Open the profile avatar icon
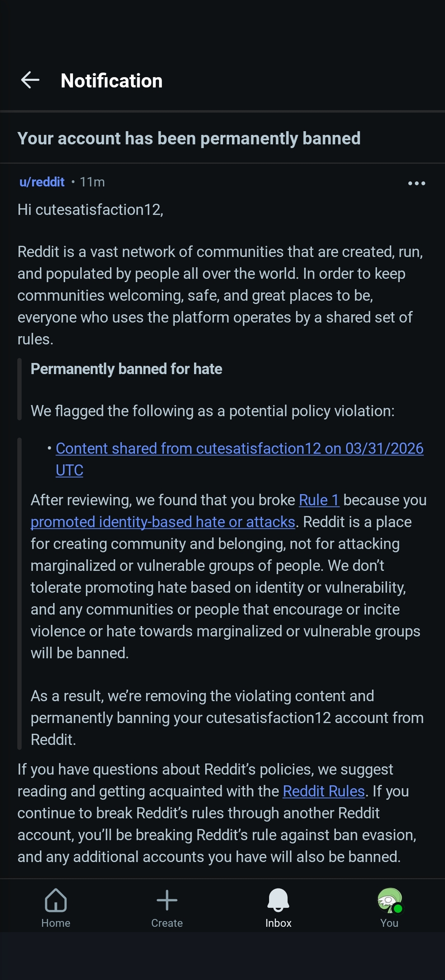The height and width of the screenshot is (980, 445). [389, 900]
